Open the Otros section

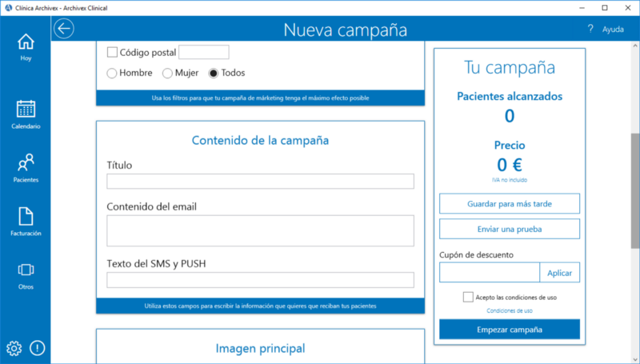click(26, 276)
